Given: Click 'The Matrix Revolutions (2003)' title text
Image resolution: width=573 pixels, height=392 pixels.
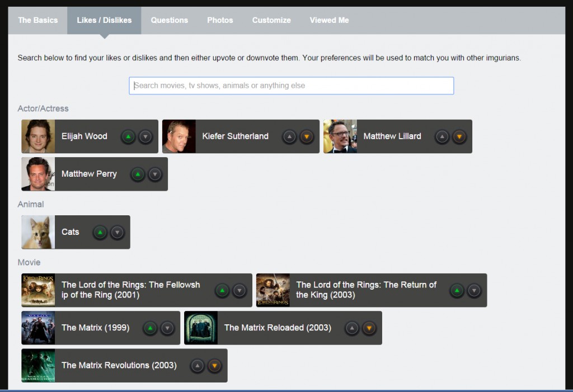Looking at the screenshot, I should 119,365.
